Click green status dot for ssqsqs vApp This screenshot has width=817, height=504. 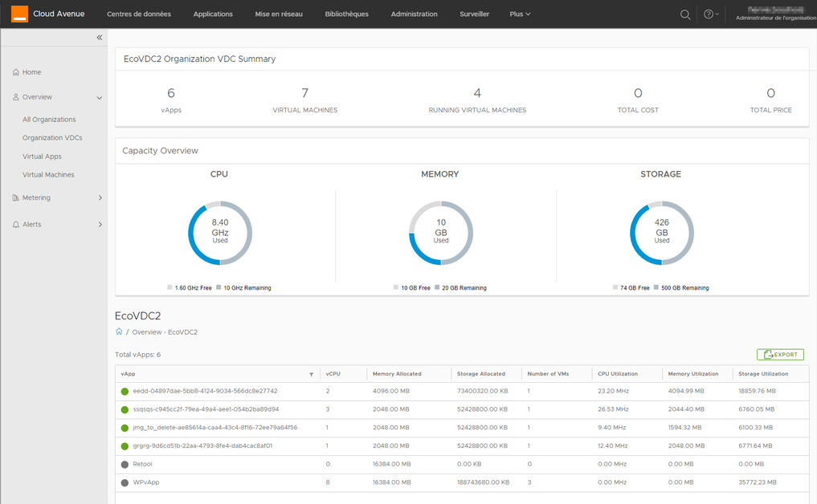point(125,410)
